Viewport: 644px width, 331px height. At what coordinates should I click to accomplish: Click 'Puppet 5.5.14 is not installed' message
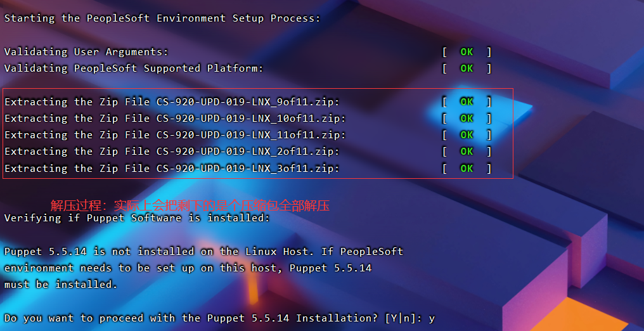pos(203,252)
